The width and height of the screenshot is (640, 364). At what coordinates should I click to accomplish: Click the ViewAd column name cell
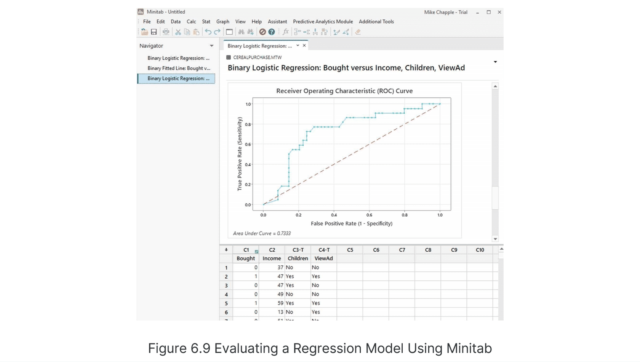pos(324,259)
